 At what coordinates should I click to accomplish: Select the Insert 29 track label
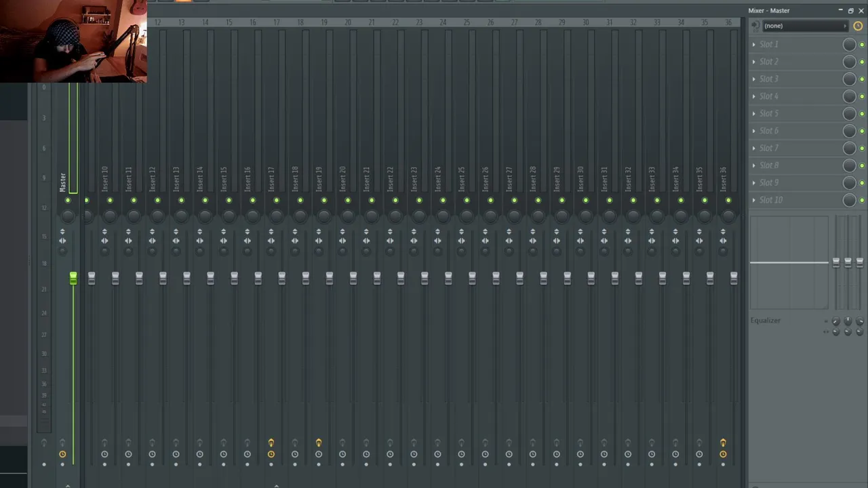click(557, 178)
